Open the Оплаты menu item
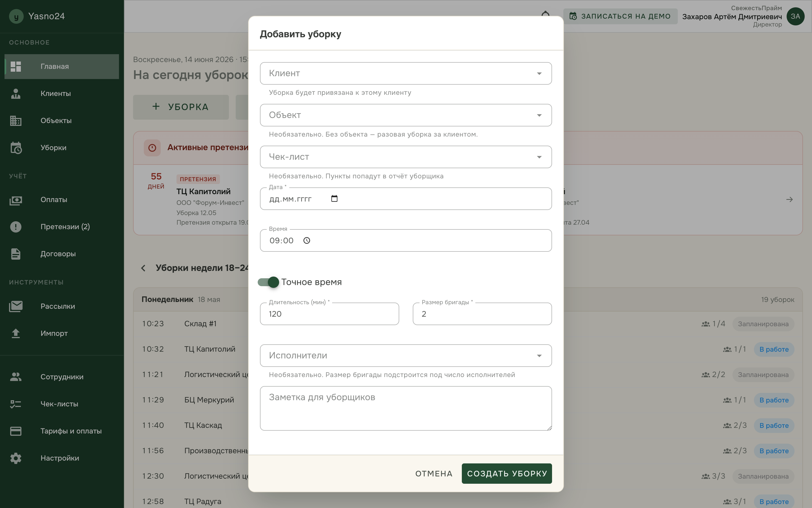 point(62,200)
